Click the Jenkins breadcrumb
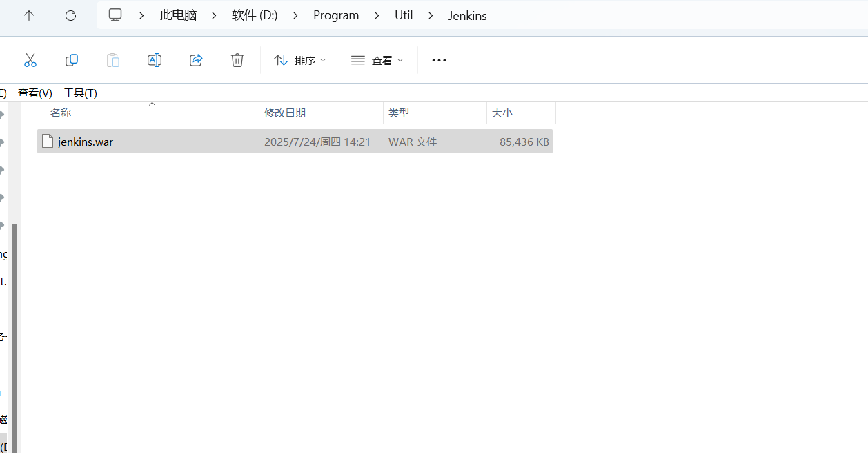This screenshot has width=868, height=453. point(468,15)
